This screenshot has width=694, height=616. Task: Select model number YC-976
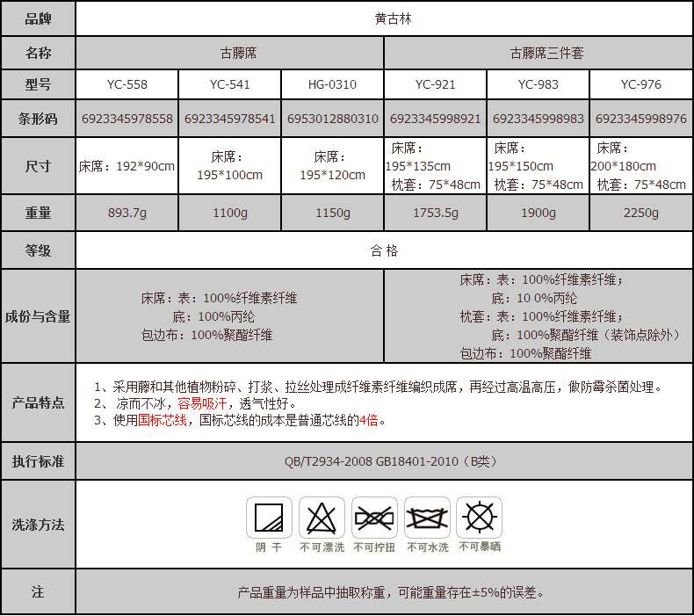[x=641, y=84]
